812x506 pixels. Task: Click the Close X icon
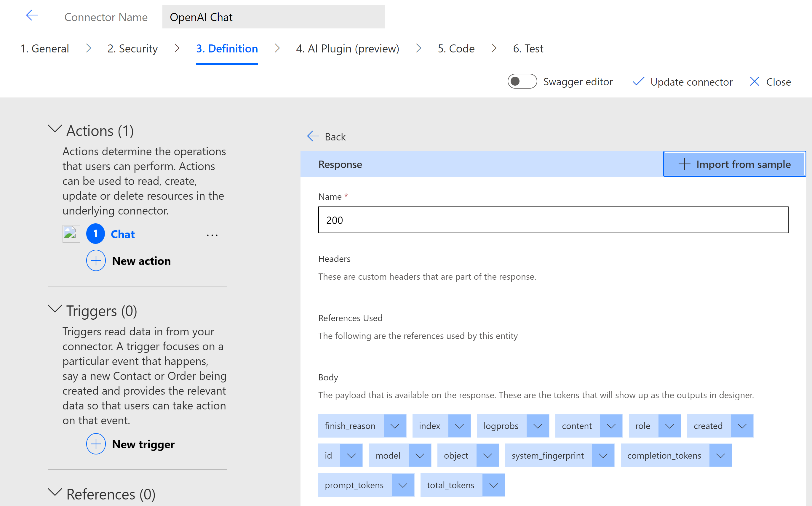pyautogui.click(x=755, y=82)
